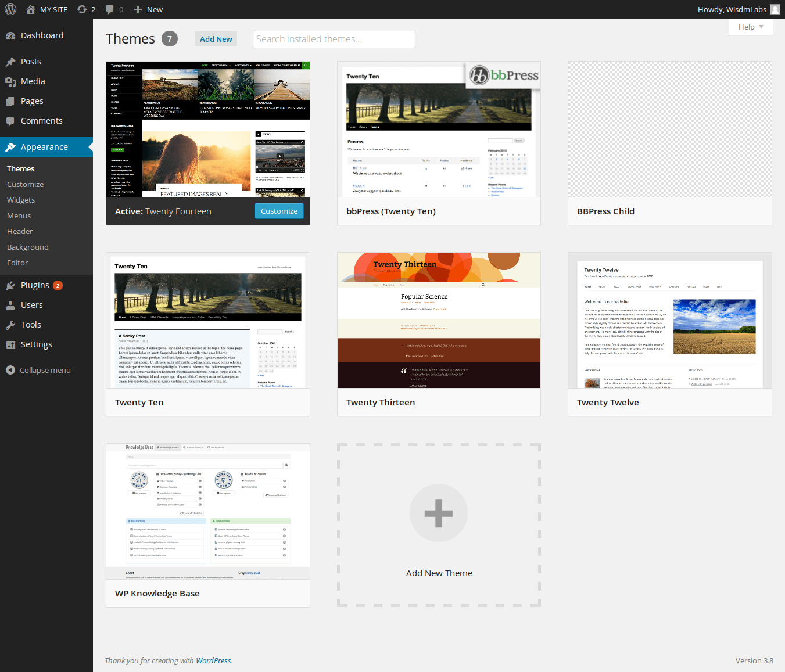
Task: Select the Twenty Twelve theme screenshot
Action: tap(670, 321)
